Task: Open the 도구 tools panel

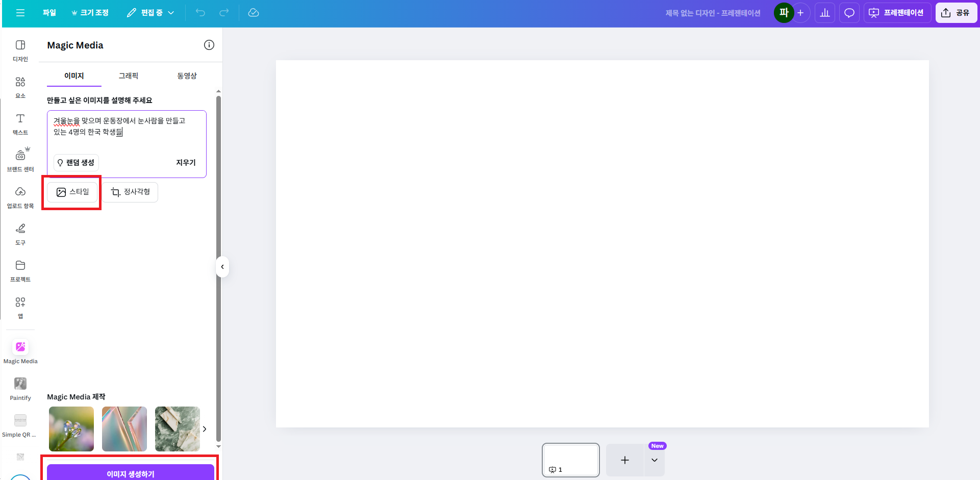Action: click(20, 234)
